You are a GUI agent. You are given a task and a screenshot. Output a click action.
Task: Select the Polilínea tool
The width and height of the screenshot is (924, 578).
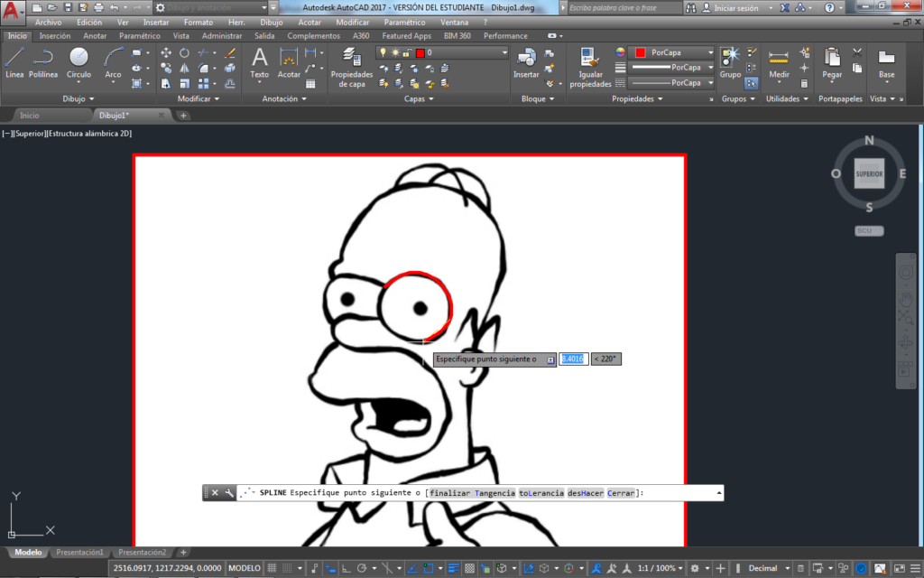pos(43,62)
